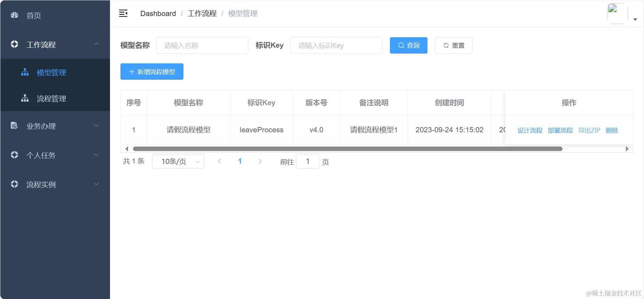644x299 pixels.
Task: Click the 请假流程模型 name cell
Action: pyautogui.click(x=188, y=130)
